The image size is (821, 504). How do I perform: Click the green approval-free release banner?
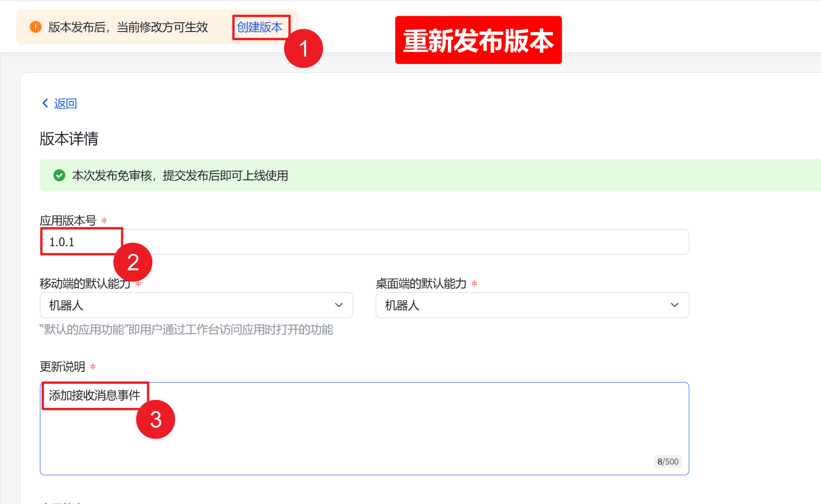tap(325, 175)
